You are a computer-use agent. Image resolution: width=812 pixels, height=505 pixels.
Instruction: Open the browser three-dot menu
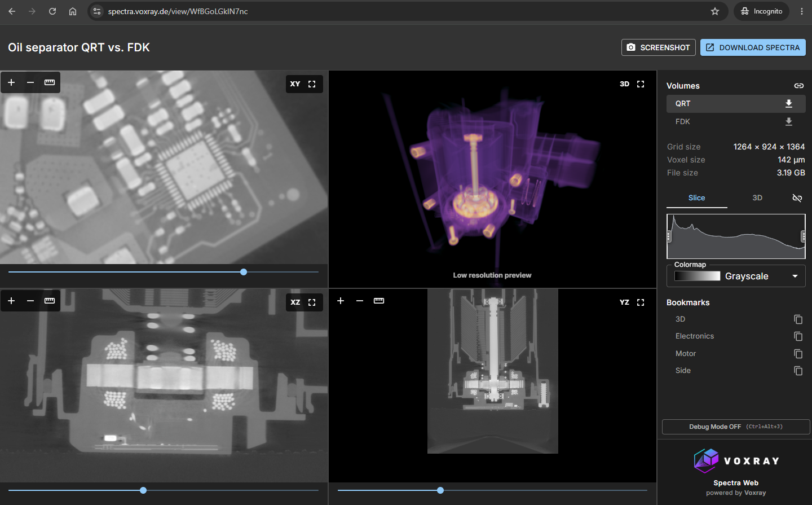pos(801,11)
